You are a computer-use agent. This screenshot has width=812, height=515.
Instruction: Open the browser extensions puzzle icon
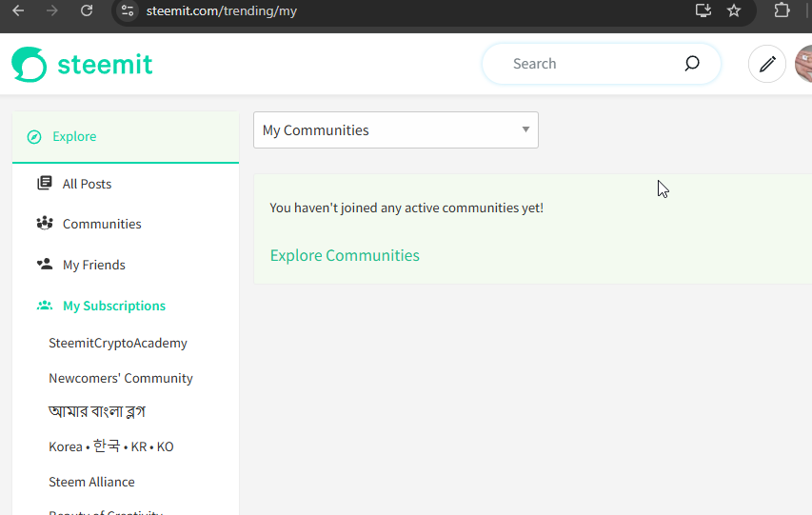pos(782,10)
